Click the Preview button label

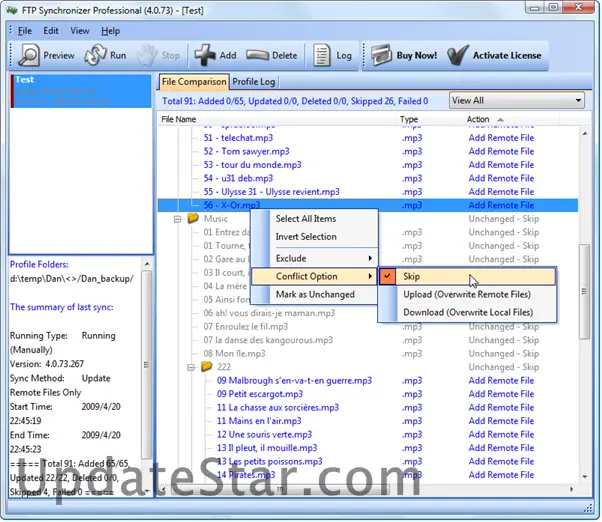coord(59,56)
